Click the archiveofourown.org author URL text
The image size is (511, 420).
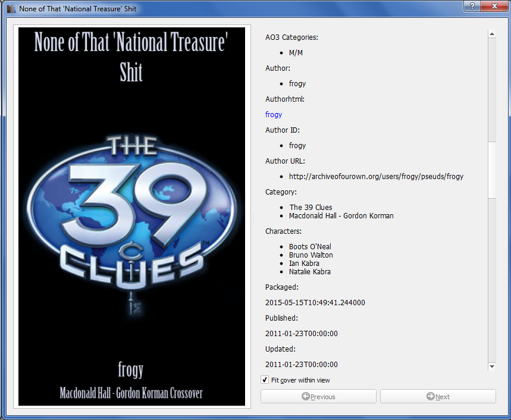[376, 176]
